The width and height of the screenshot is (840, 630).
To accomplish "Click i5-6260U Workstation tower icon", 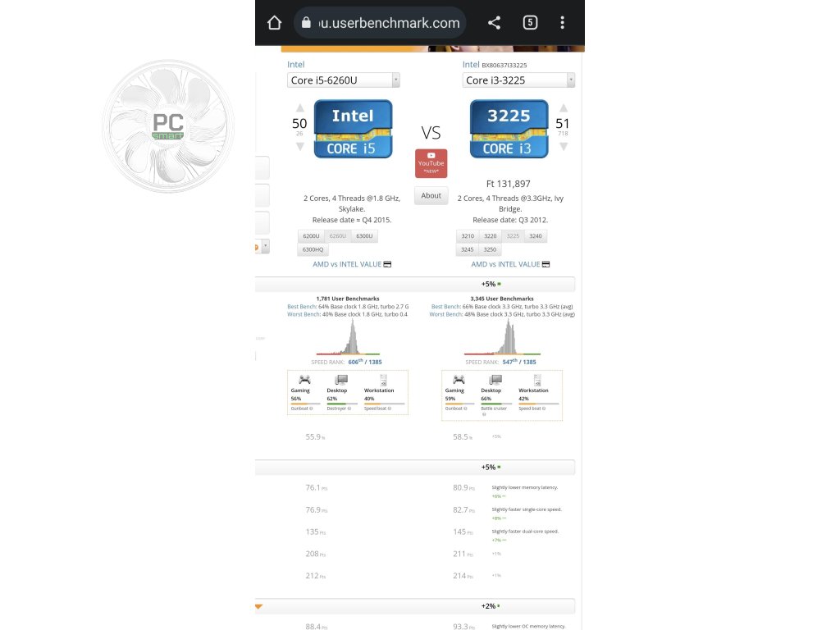I will click(383, 380).
